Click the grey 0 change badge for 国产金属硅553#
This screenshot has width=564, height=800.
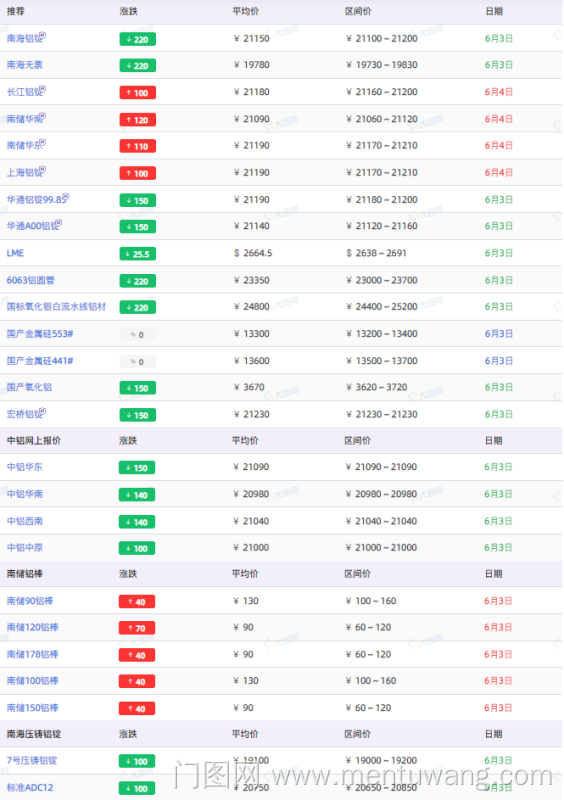pos(138,335)
